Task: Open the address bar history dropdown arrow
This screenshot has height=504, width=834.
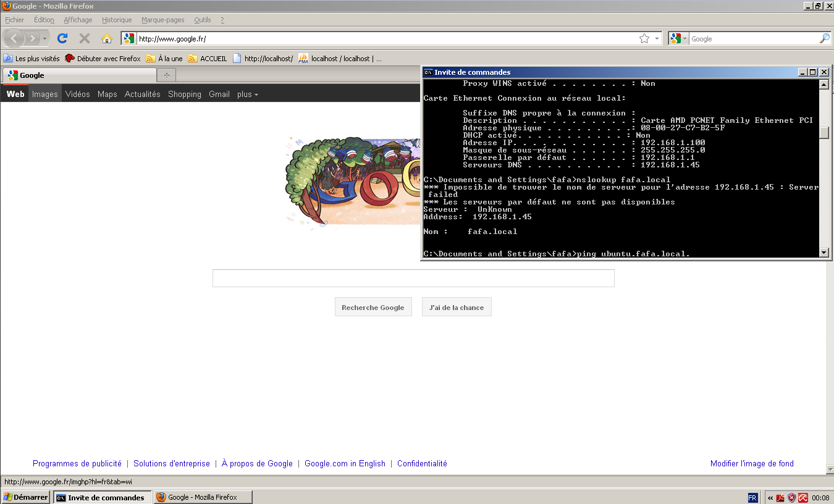Action: [x=657, y=38]
